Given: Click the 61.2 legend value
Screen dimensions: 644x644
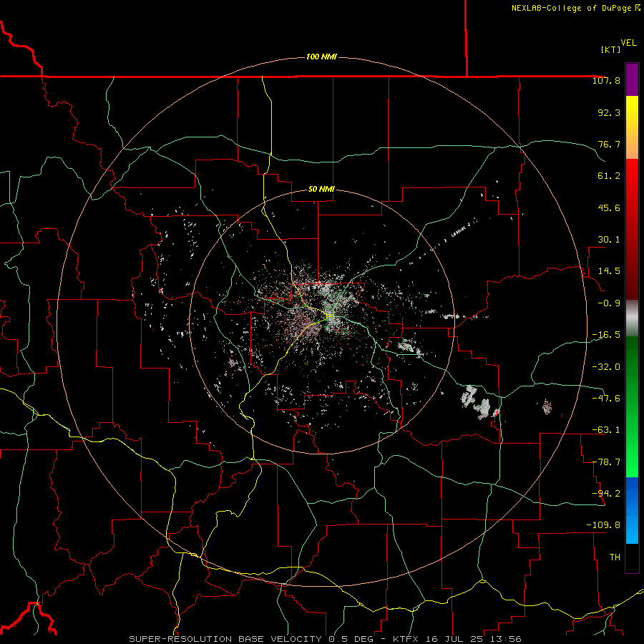Looking at the screenshot, I should point(609,176).
